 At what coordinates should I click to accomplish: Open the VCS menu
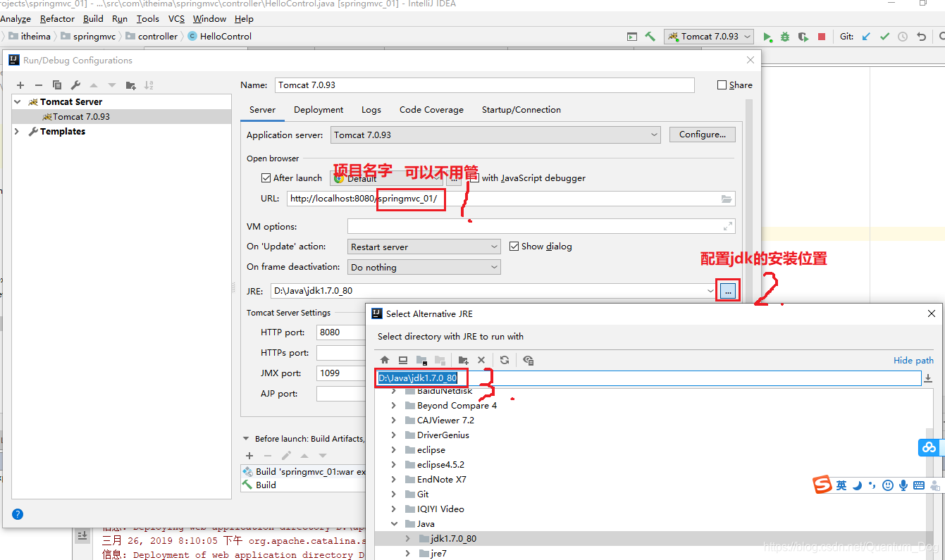176,19
